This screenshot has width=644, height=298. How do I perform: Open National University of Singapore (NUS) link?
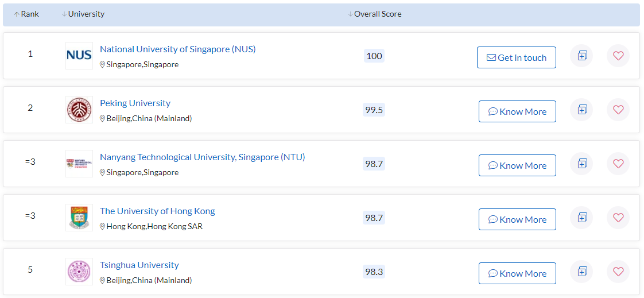click(x=177, y=49)
